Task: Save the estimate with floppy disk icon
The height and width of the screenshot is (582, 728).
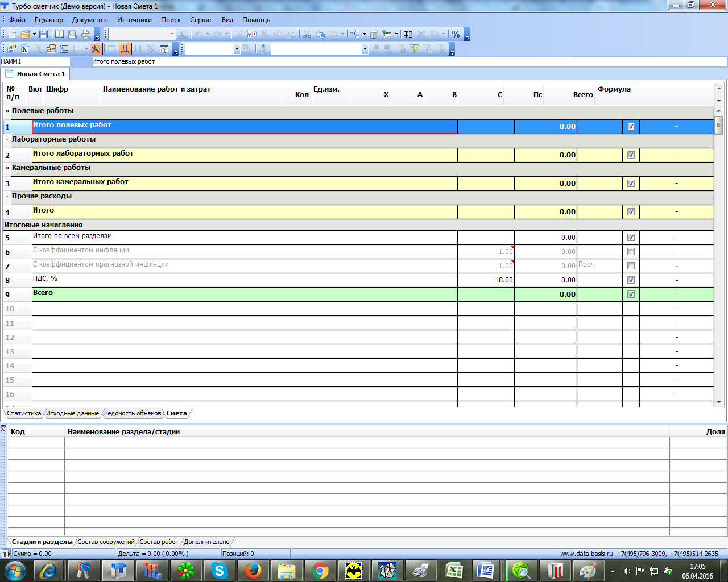Action: coord(44,34)
